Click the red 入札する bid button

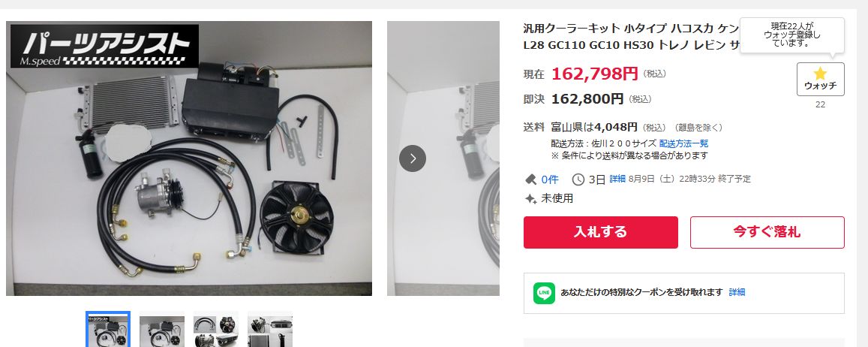pos(601,232)
